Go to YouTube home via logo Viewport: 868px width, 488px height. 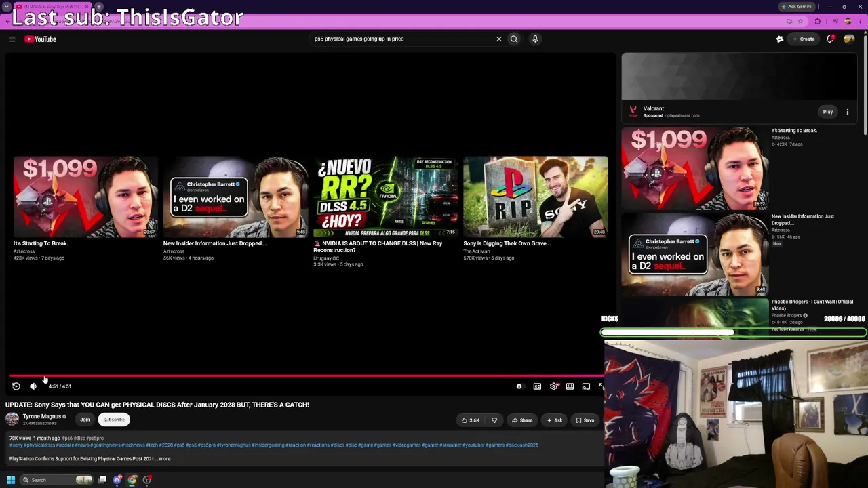tap(41, 39)
